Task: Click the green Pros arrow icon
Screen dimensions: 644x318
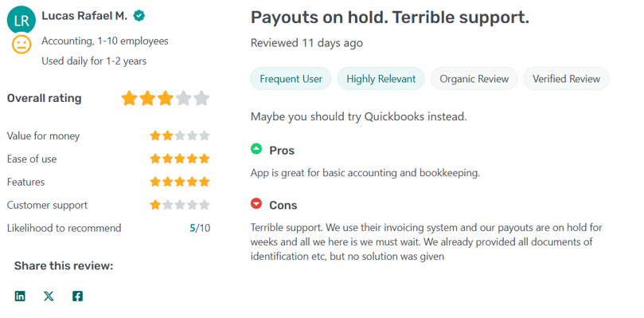Action: 256,149
